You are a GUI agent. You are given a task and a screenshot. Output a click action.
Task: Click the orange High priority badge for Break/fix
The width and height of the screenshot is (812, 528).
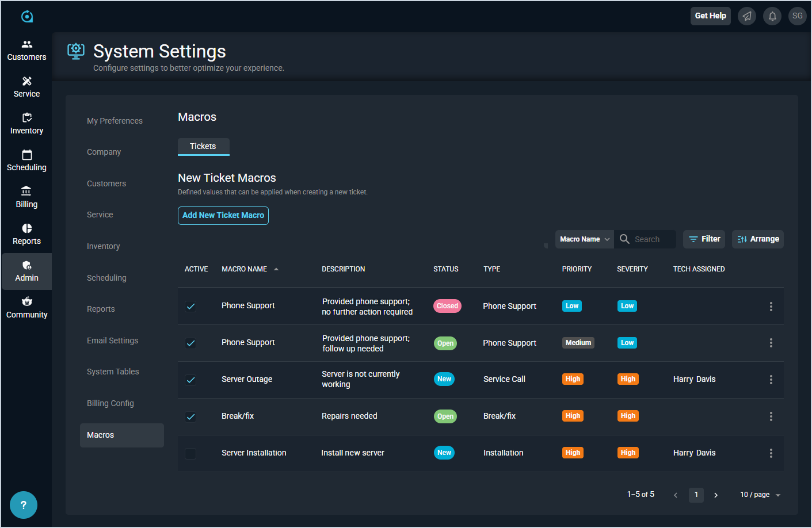pyautogui.click(x=573, y=416)
